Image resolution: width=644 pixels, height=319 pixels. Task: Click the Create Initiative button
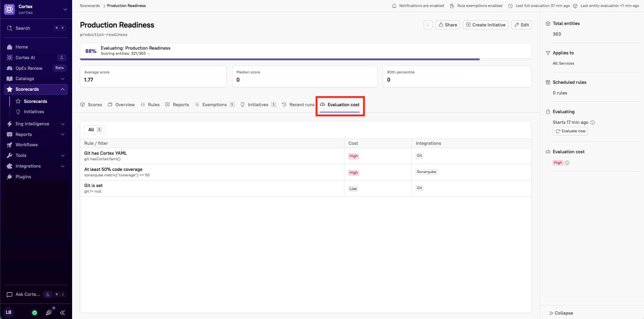click(486, 25)
